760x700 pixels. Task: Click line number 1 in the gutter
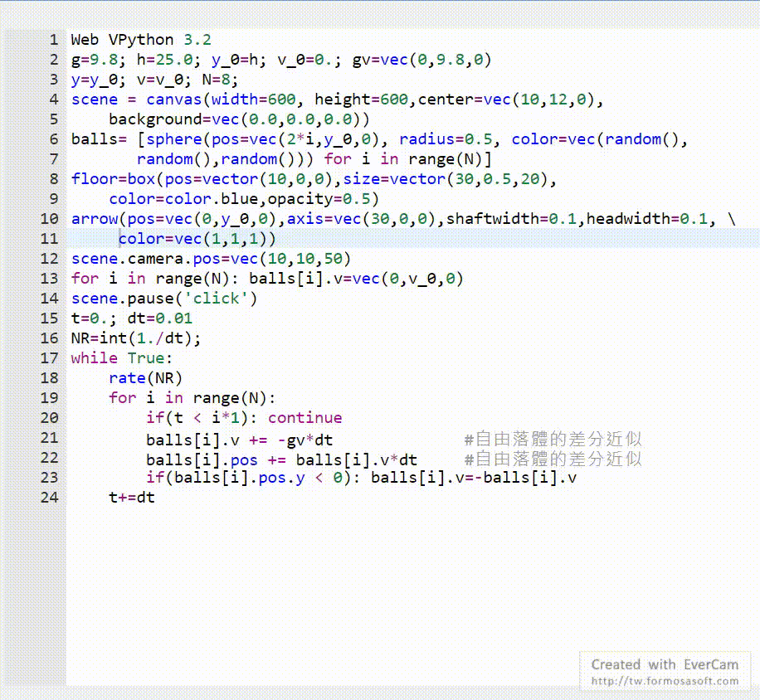pos(53,40)
